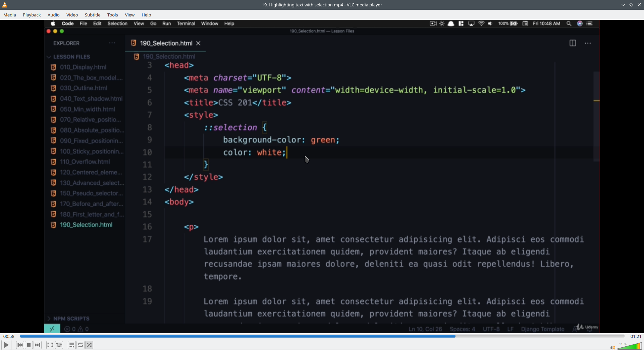The width and height of the screenshot is (644, 350).
Task: Click the macOS clock Fri 10:48 AM
Action: [x=546, y=24]
